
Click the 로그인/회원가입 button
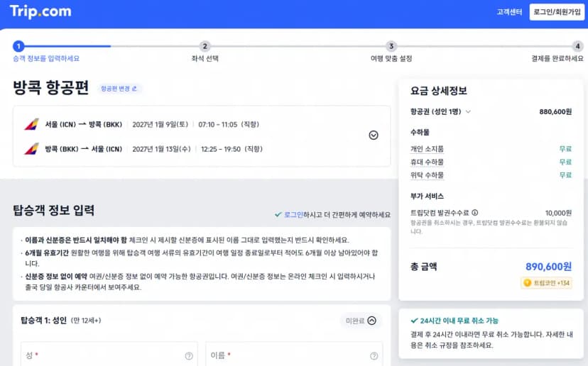[x=557, y=12]
